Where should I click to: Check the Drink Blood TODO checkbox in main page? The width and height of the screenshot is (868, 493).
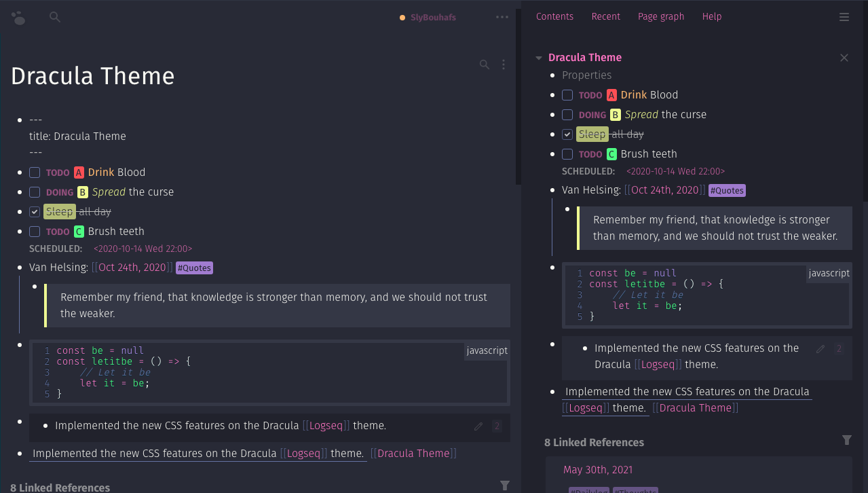point(35,172)
